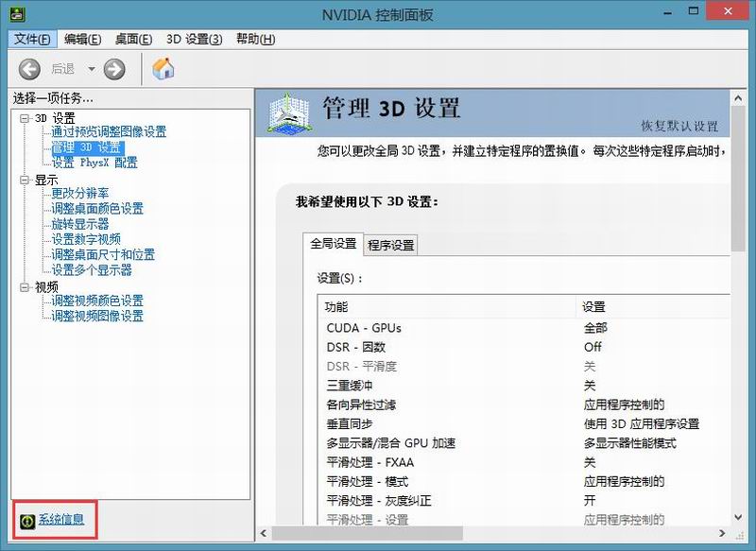Click the vertical scrollbar thumb
756x551 pixels.
pyautogui.click(x=738, y=179)
